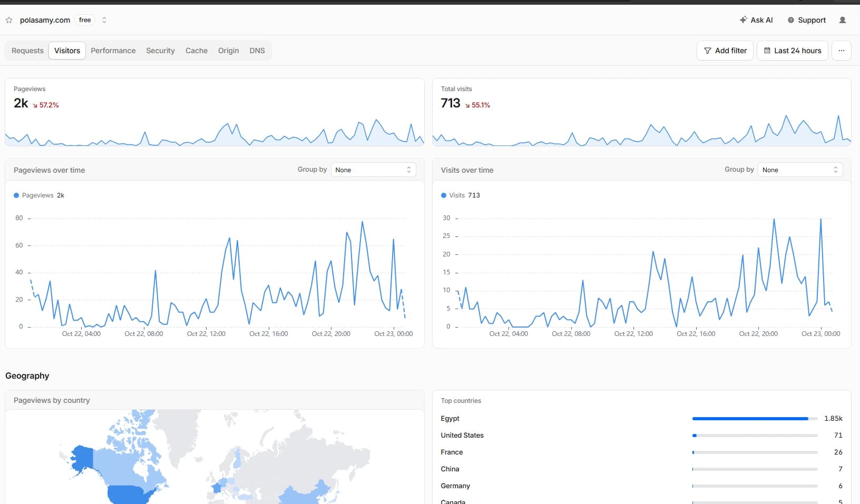
Task: Select Egypt in Top countries
Action: pyautogui.click(x=450, y=418)
